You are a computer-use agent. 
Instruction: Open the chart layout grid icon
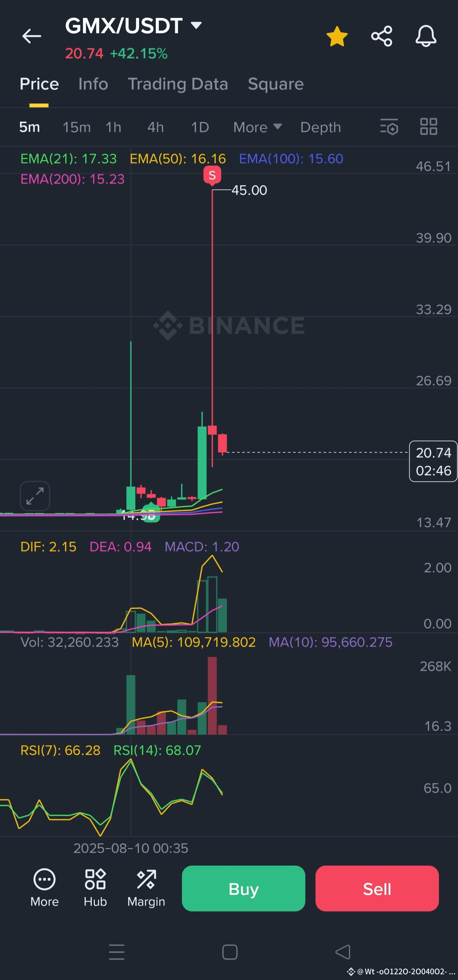(x=429, y=127)
